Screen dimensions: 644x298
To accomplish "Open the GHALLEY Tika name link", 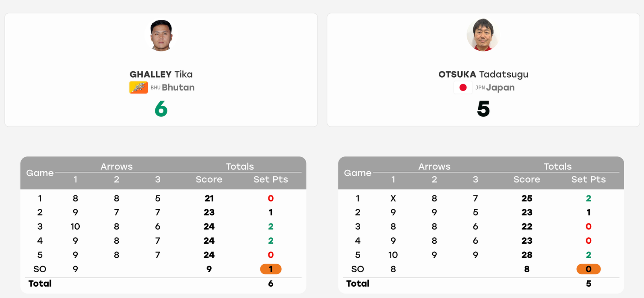I will pyautogui.click(x=161, y=74).
